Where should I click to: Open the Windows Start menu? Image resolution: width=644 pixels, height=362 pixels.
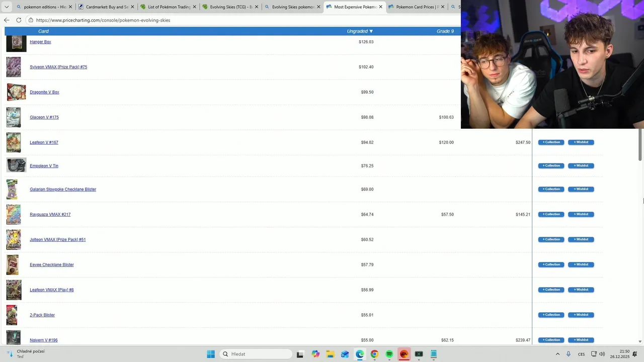coord(211,354)
